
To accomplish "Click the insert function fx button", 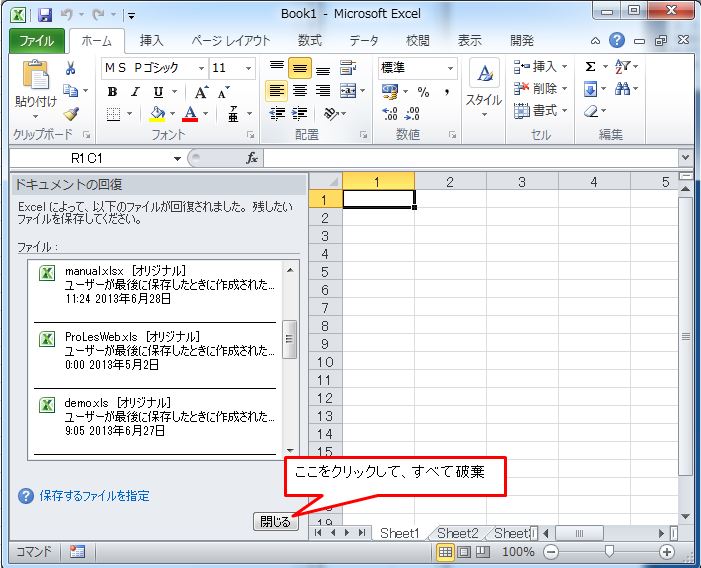I will coord(252,158).
